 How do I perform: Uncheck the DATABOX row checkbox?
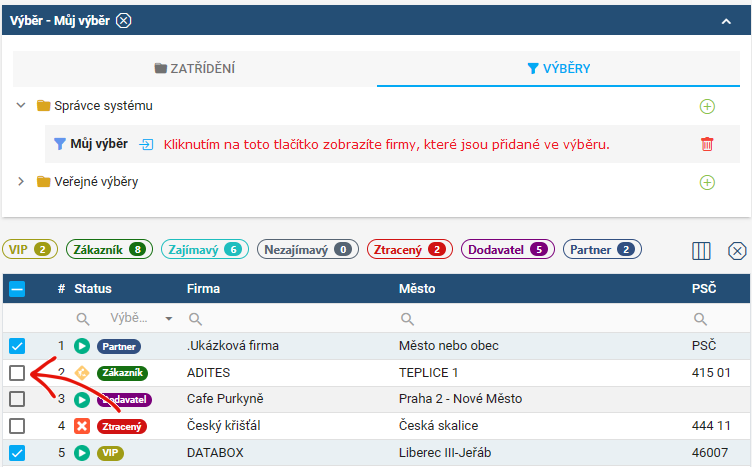pos(17,453)
